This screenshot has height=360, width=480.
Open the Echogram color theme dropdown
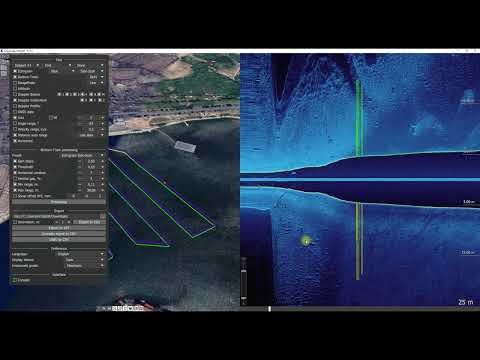(x=63, y=71)
